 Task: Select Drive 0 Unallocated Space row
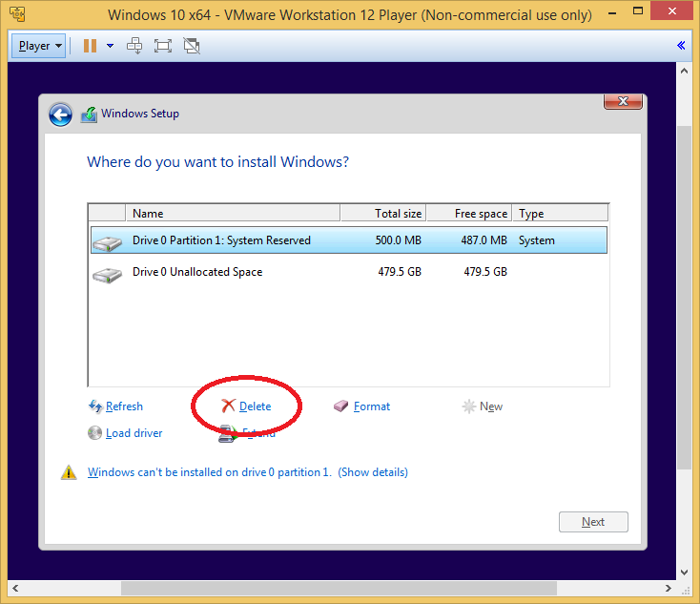pos(349,272)
